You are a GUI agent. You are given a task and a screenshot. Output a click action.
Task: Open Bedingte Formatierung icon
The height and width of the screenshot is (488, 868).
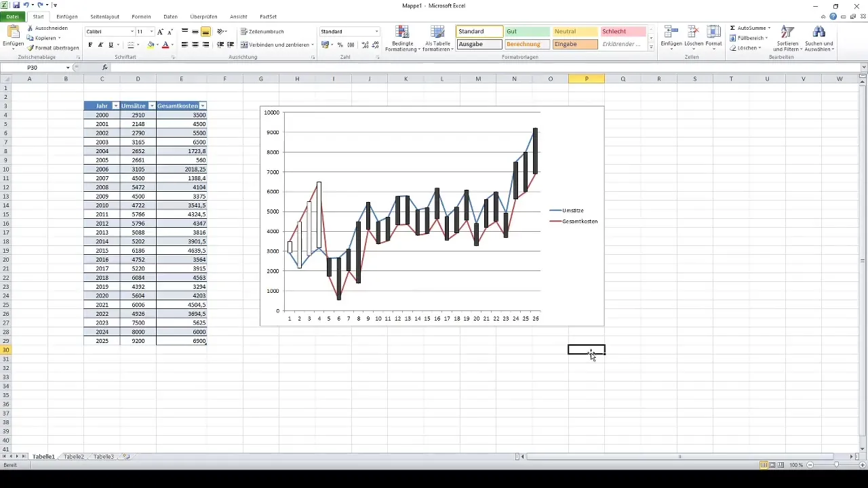click(x=403, y=33)
